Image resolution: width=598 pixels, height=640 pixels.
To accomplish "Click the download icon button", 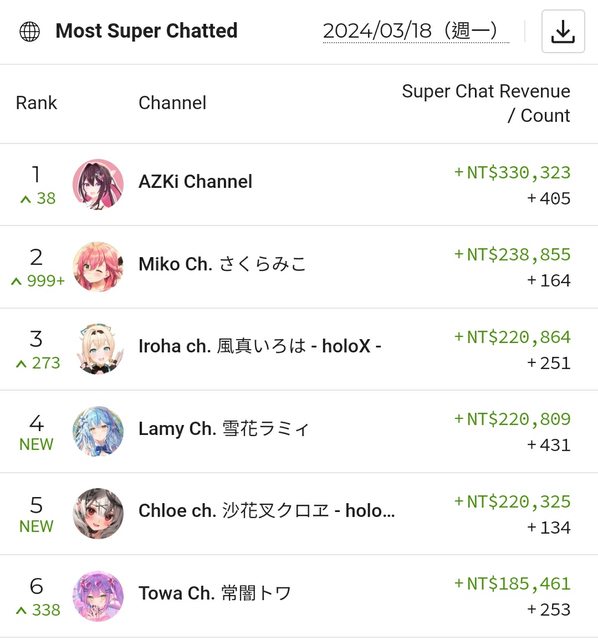I will pyautogui.click(x=563, y=31).
